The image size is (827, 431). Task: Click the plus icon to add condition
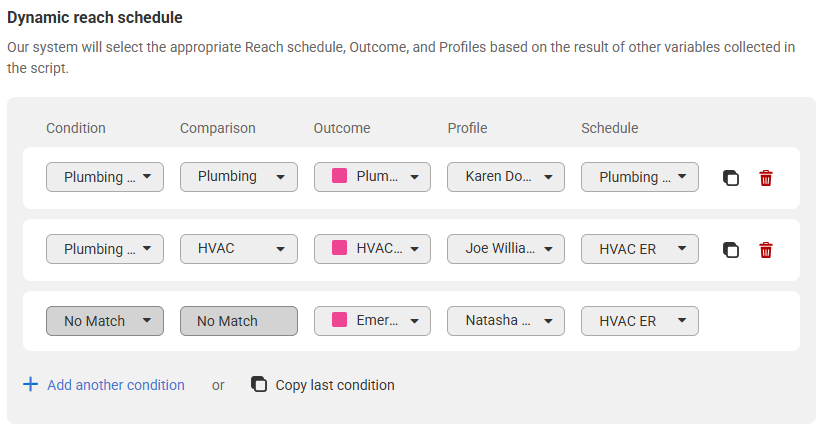tap(30, 385)
